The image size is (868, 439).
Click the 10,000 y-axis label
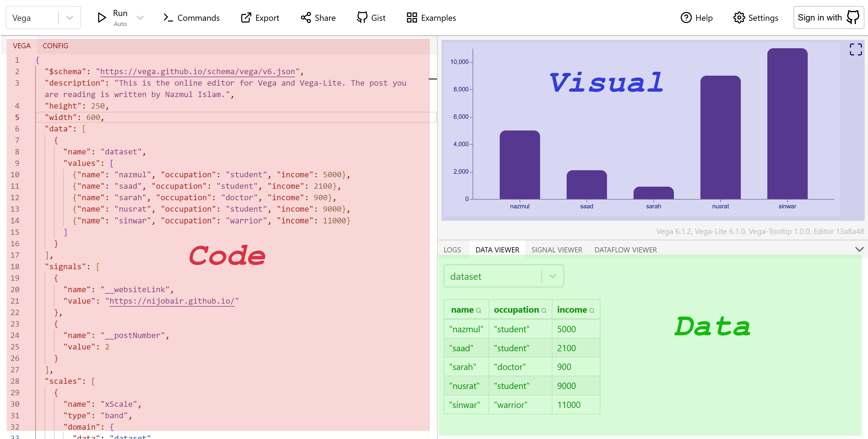coord(459,62)
